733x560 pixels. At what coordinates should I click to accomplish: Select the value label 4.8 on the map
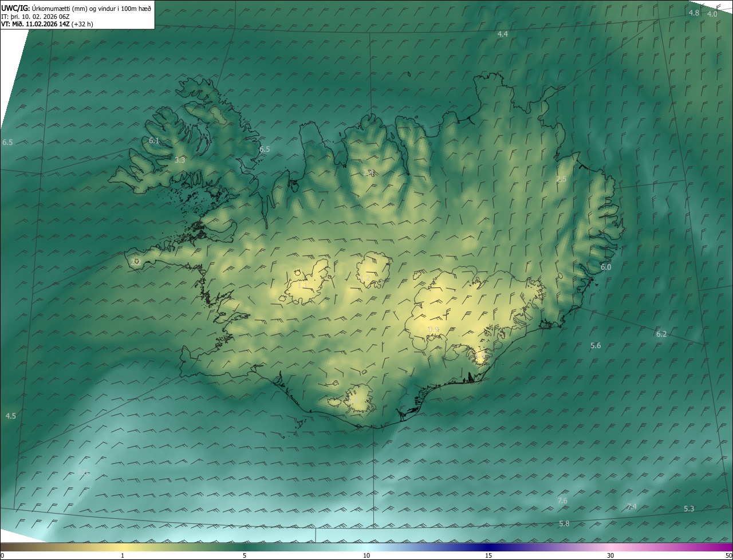694,13
